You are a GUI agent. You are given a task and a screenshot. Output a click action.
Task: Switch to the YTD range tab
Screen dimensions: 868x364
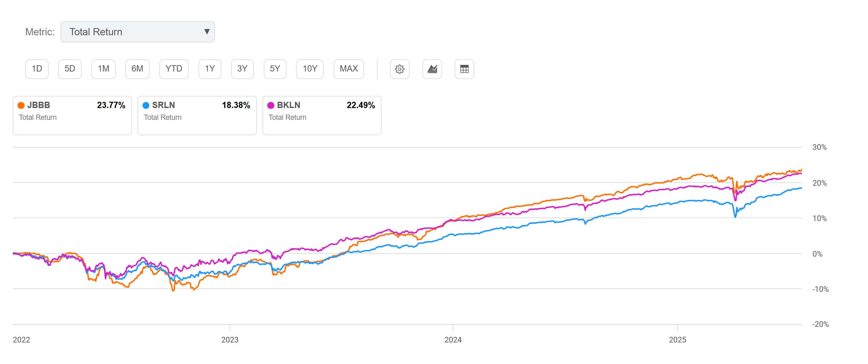[x=174, y=69]
